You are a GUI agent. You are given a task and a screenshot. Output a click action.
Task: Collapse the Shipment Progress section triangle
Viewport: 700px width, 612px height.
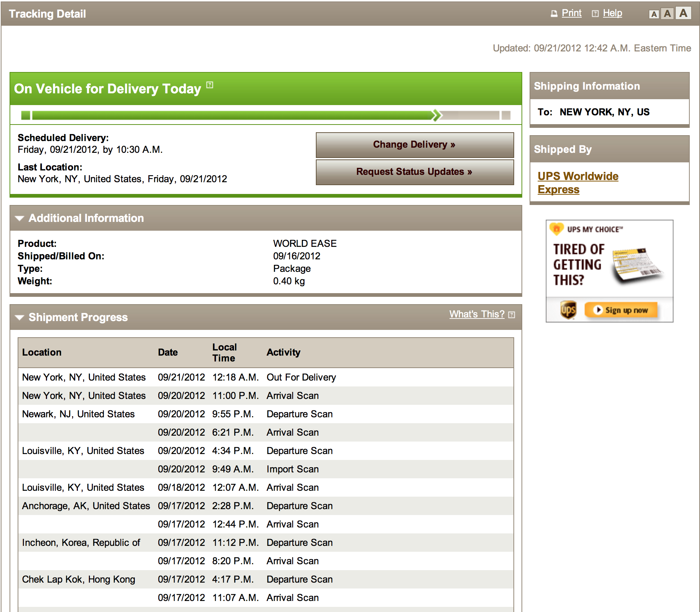point(19,317)
